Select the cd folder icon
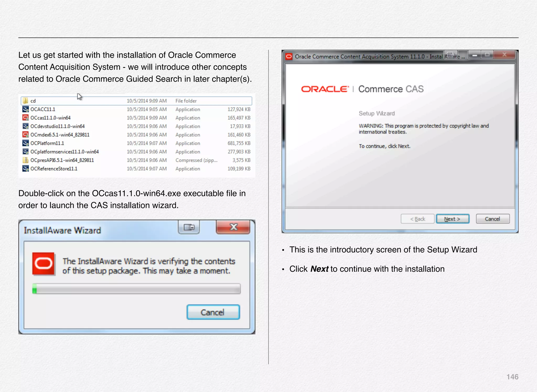The image size is (537, 392). pos(25,101)
